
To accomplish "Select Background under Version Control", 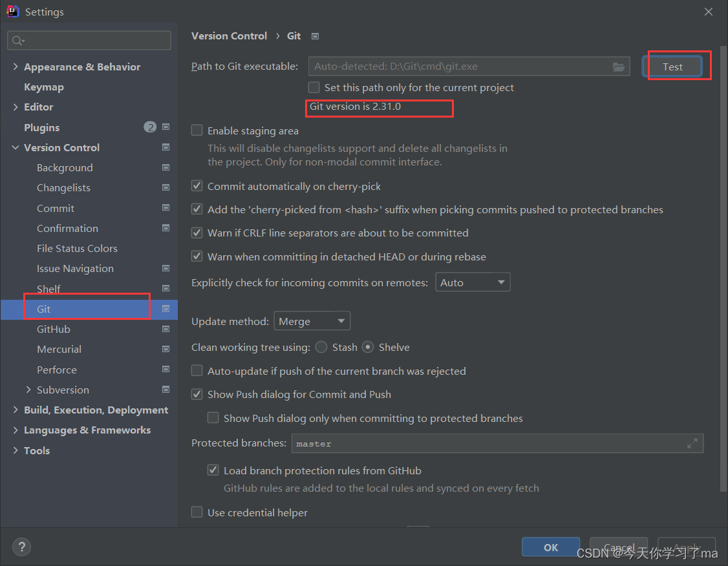I will (x=65, y=167).
